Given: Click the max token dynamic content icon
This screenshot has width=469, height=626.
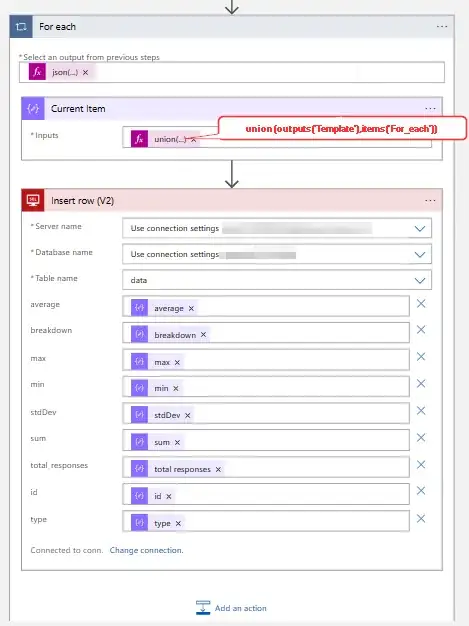Looking at the screenshot, I should 139,362.
